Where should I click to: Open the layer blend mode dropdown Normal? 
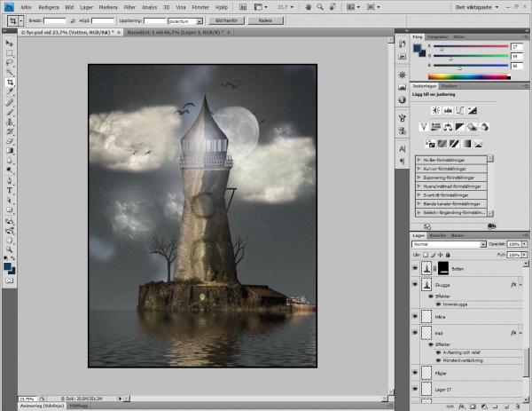(449, 244)
